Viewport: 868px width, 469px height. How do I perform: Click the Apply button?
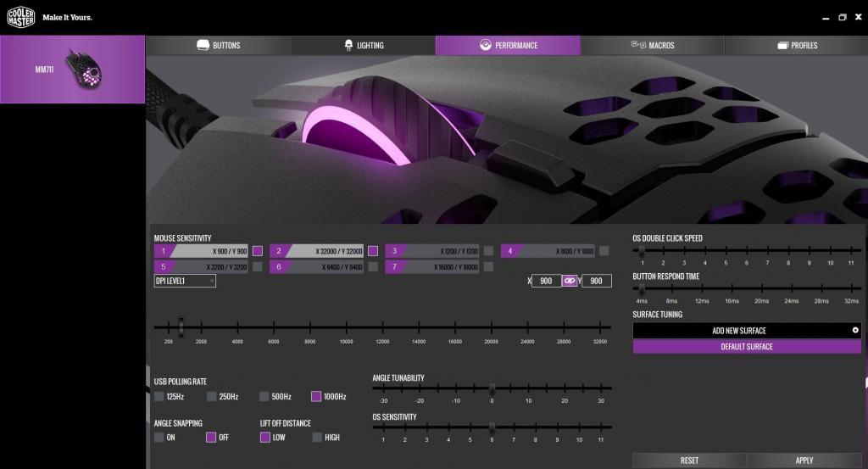pos(804,460)
